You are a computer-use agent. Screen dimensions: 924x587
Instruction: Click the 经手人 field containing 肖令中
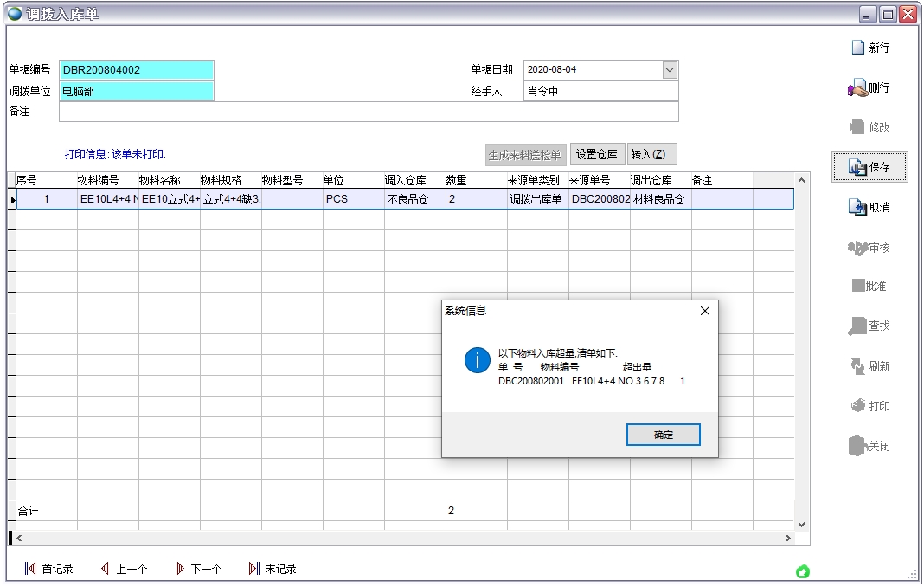[x=600, y=91]
